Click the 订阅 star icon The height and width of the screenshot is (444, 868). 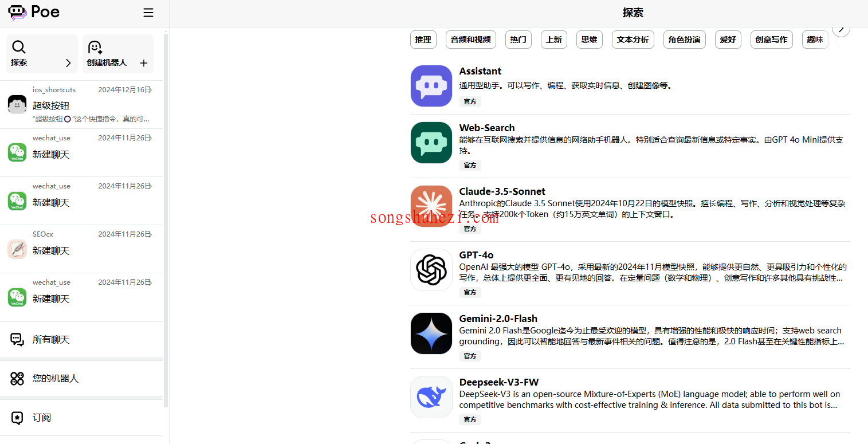[x=17, y=418]
